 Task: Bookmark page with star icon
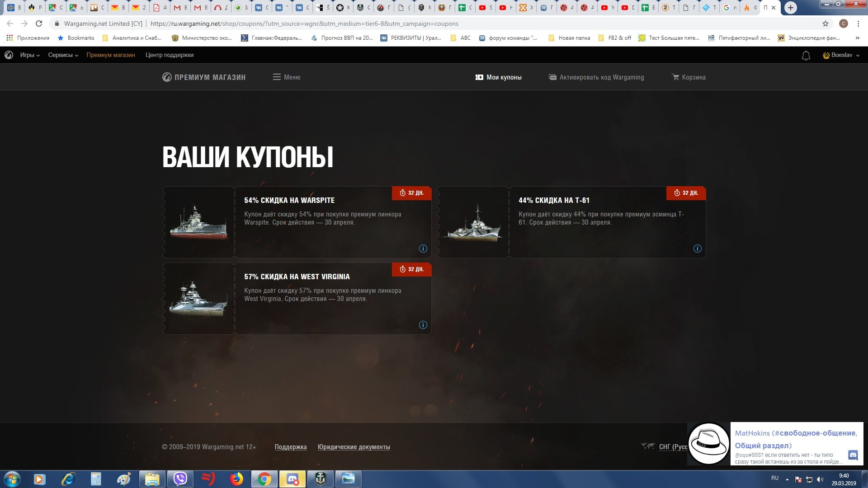(826, 23)
